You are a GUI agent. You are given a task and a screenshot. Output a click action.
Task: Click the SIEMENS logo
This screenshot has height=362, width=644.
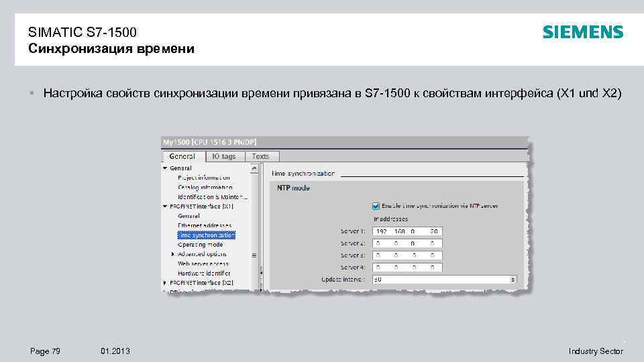583,32
